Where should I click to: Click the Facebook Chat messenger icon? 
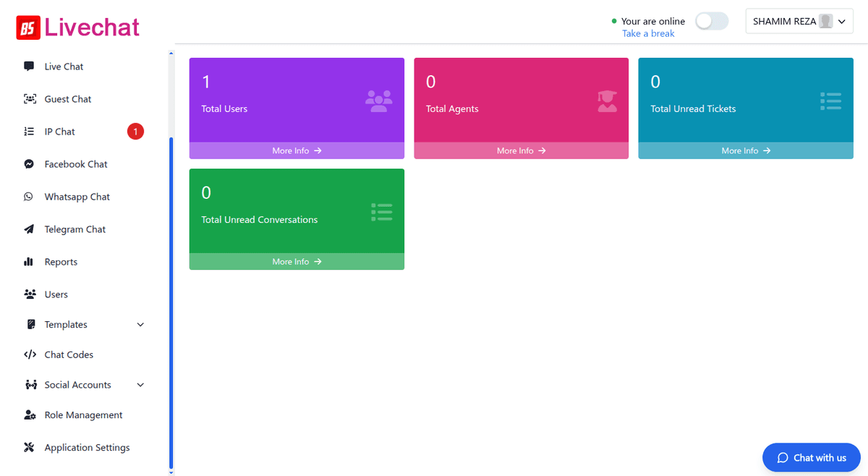pos(29,164)
